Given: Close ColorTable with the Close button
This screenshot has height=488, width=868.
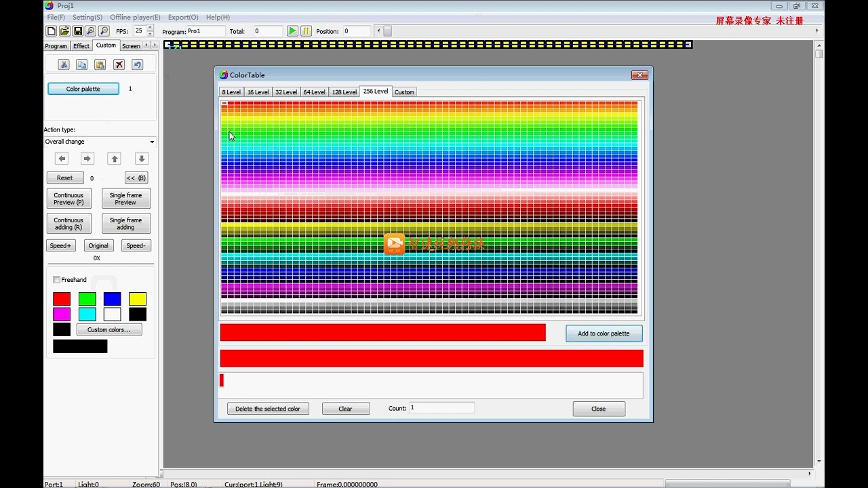Looking at the screenshot, I should 599,409.
